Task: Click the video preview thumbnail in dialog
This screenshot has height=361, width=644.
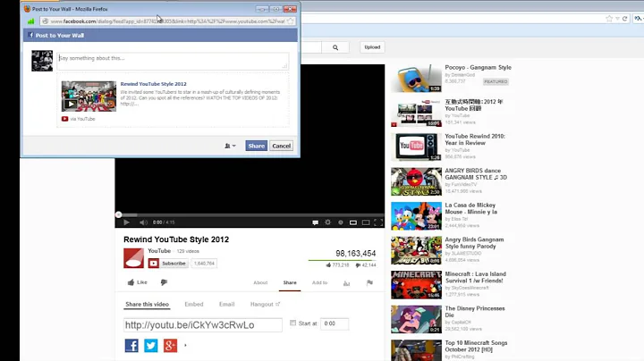Action: point(89,97)
